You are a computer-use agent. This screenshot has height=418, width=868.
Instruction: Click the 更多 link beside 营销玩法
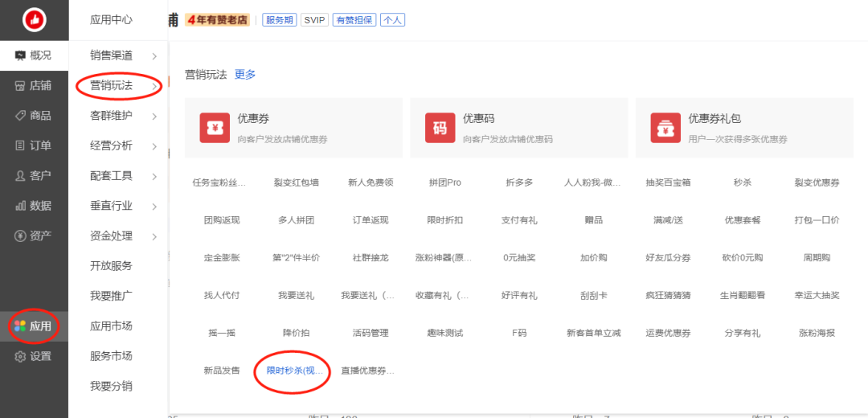coord(245,75)
